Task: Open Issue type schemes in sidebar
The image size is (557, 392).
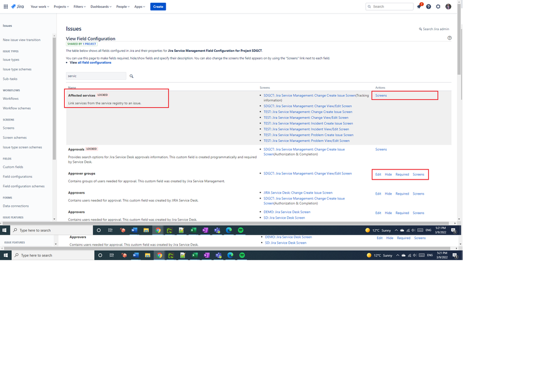Action: (x=17, y=69)
